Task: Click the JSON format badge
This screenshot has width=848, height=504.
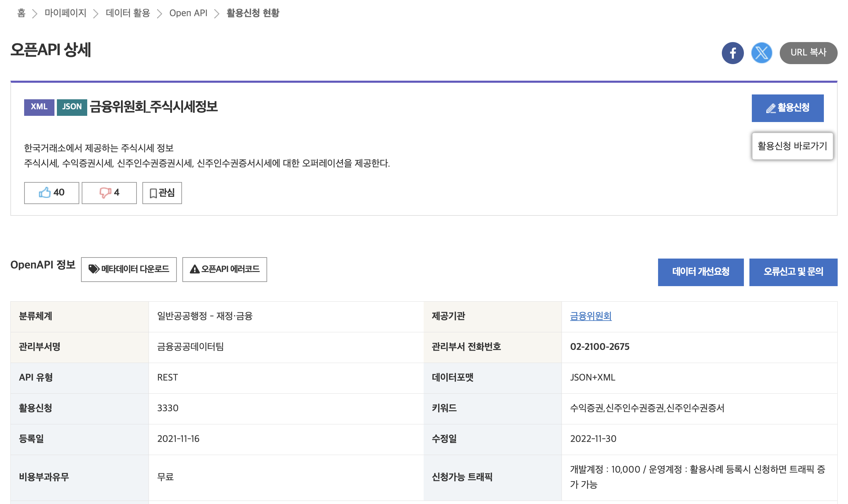Action: (x=72, y=107)
